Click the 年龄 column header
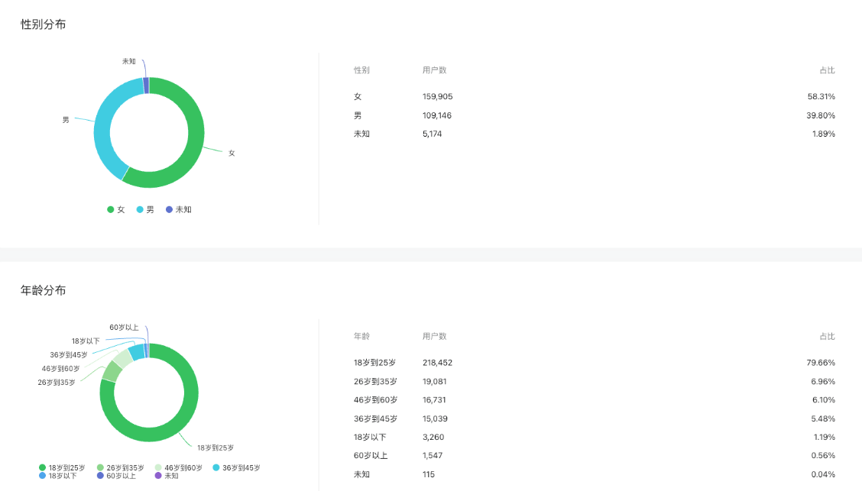Viewport: 862px width, 504px height. point(361,337)
